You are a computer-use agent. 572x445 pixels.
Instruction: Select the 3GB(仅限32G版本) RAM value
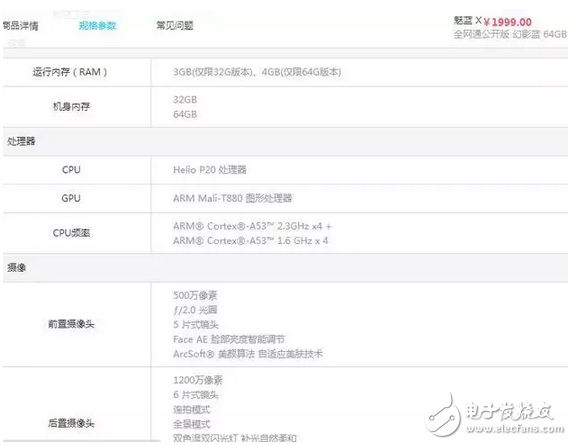click(x=213, y=72)
